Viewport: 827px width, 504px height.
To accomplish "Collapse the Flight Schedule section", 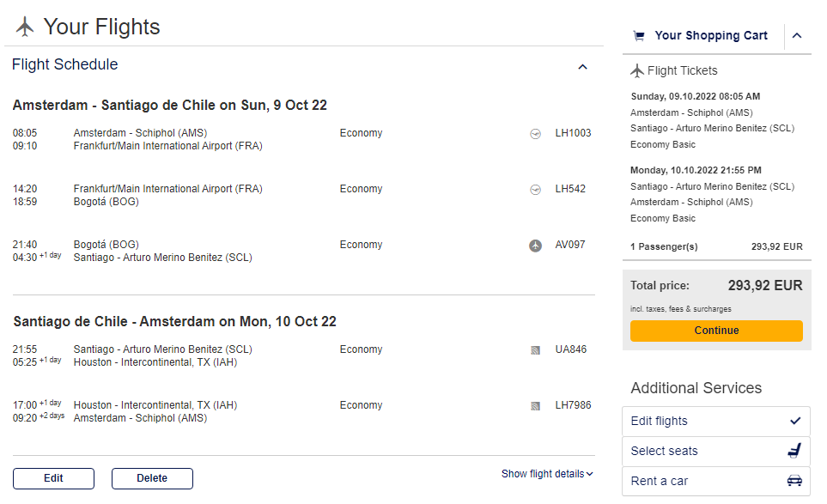I will tap(583, 67).
